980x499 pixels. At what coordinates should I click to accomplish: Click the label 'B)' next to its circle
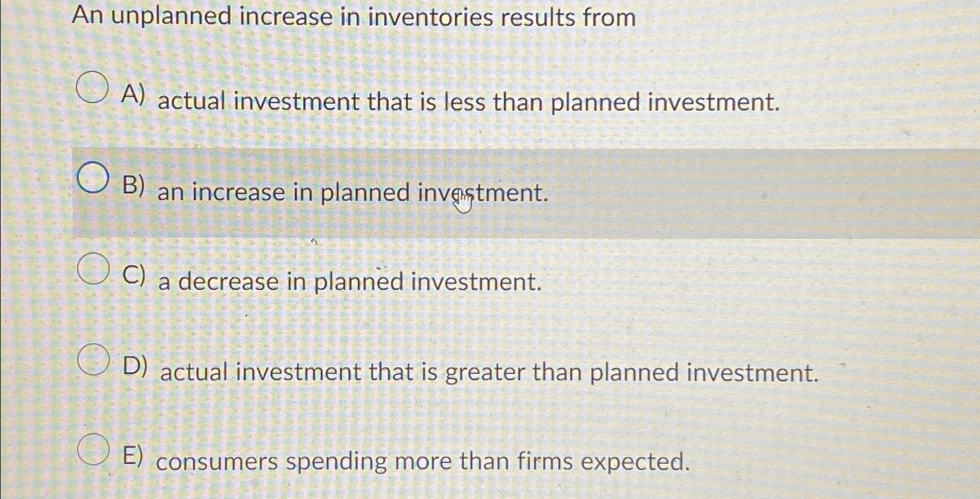[133, 185]
